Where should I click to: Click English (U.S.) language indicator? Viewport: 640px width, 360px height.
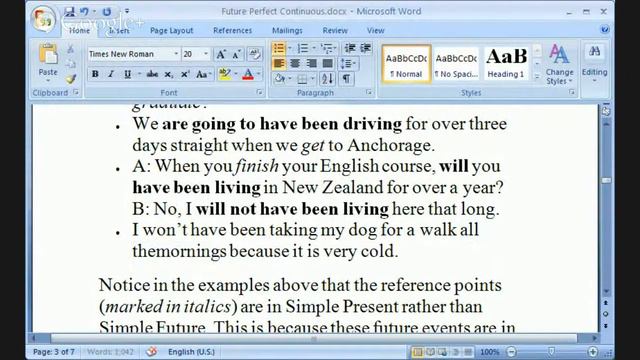point(191,351)
